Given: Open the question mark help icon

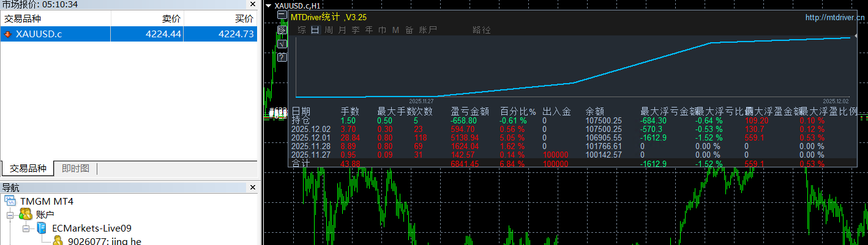Looking at the screenshot, I should point(282,57).
